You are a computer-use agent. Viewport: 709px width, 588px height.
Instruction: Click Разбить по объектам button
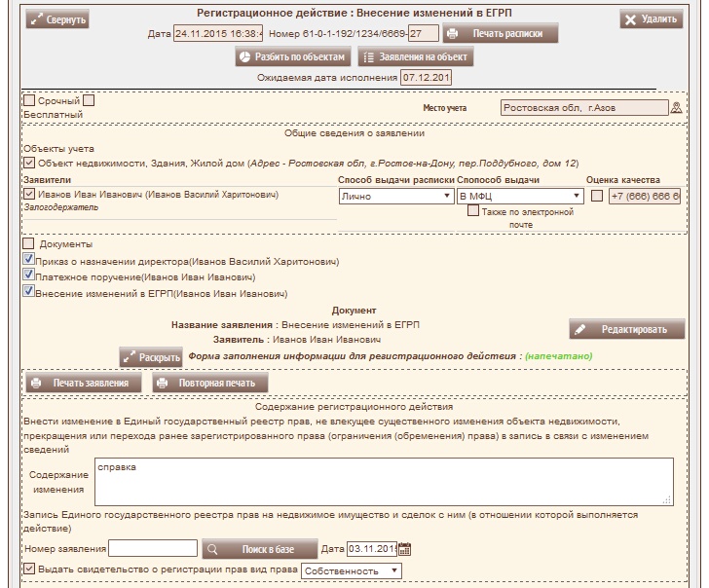292,57
